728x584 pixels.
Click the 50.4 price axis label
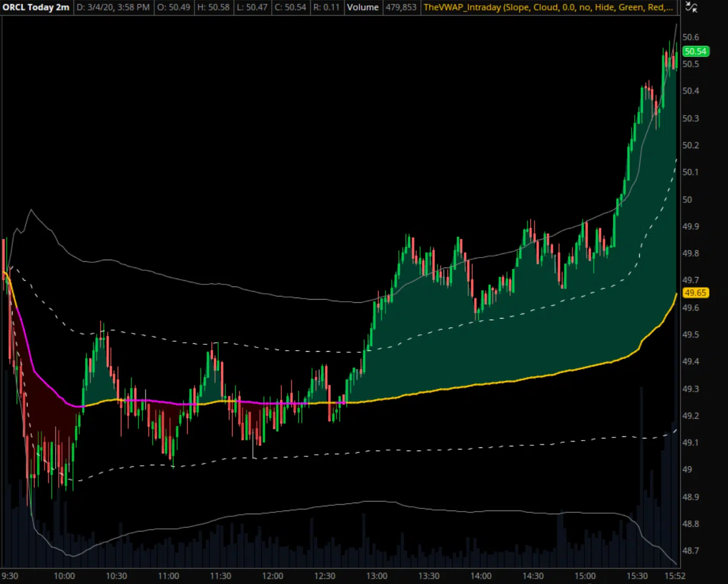coord(691,91)
